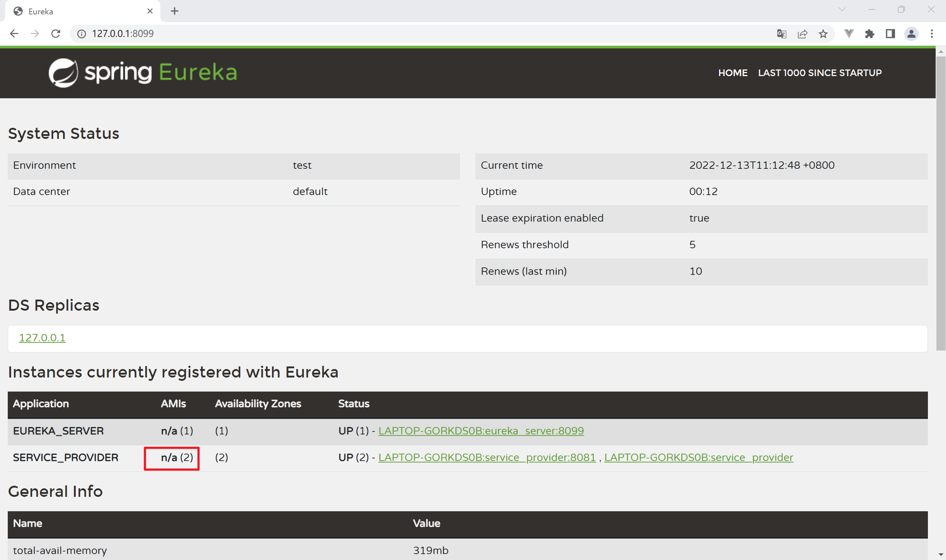
Task: Click the AMIs column header
Action: [x=173, y=404]
